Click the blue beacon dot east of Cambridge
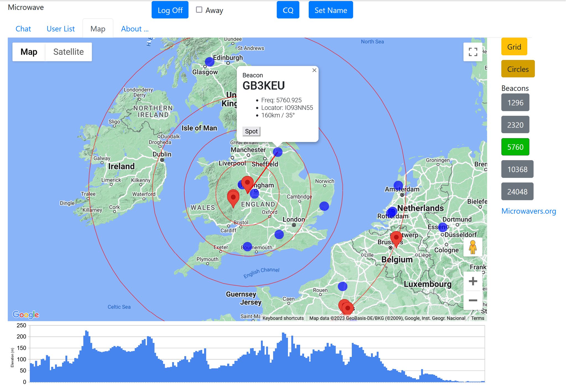 (x=324, y=206)
